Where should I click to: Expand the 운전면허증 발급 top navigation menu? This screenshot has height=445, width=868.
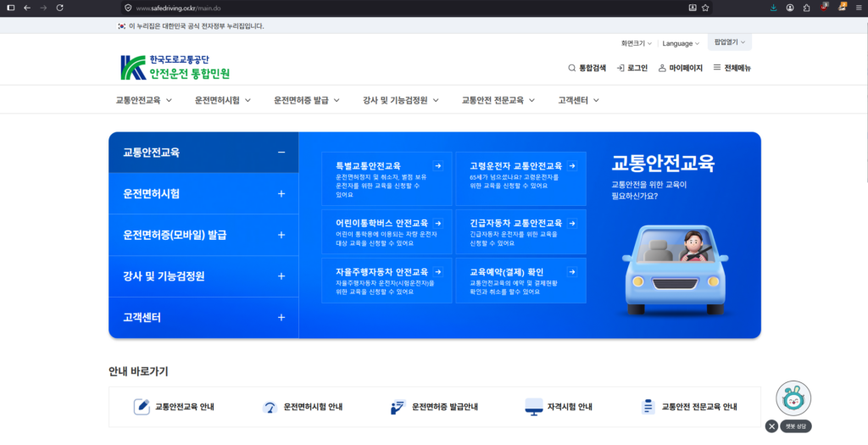(x=307, y=100)
